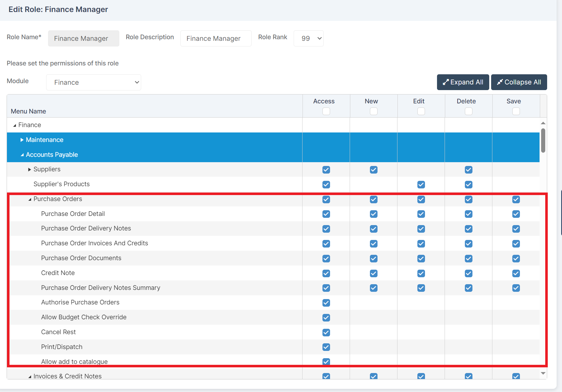Image resolution: width=562 pixels, height=392 pixels.
Task: Click the Expand All button
Action: [463, 82]
